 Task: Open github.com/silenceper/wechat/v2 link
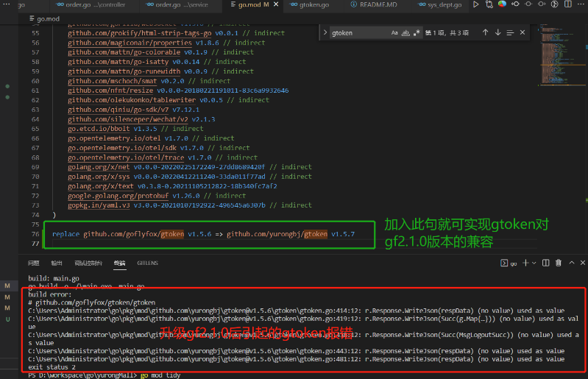(128, 119)
